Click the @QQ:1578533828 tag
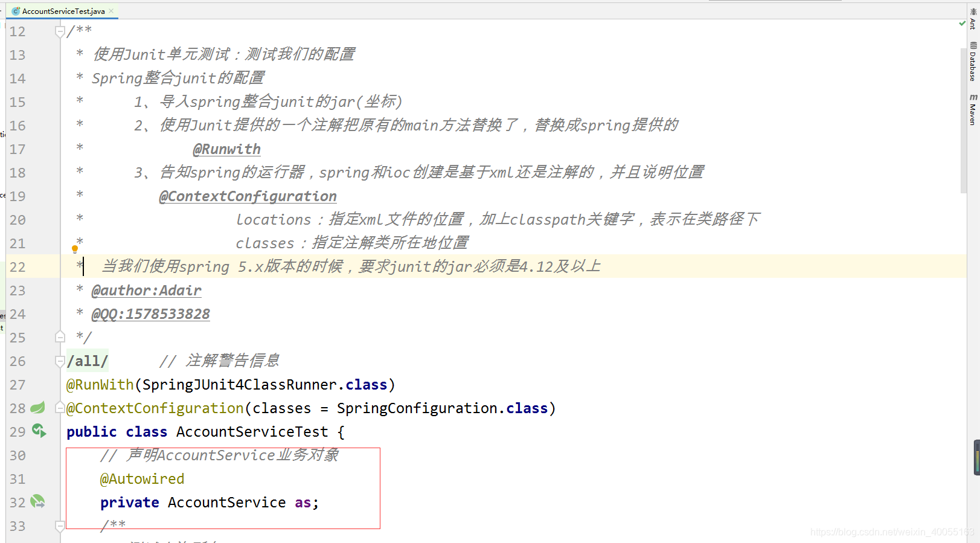980x543 pixels. (151, 314)
